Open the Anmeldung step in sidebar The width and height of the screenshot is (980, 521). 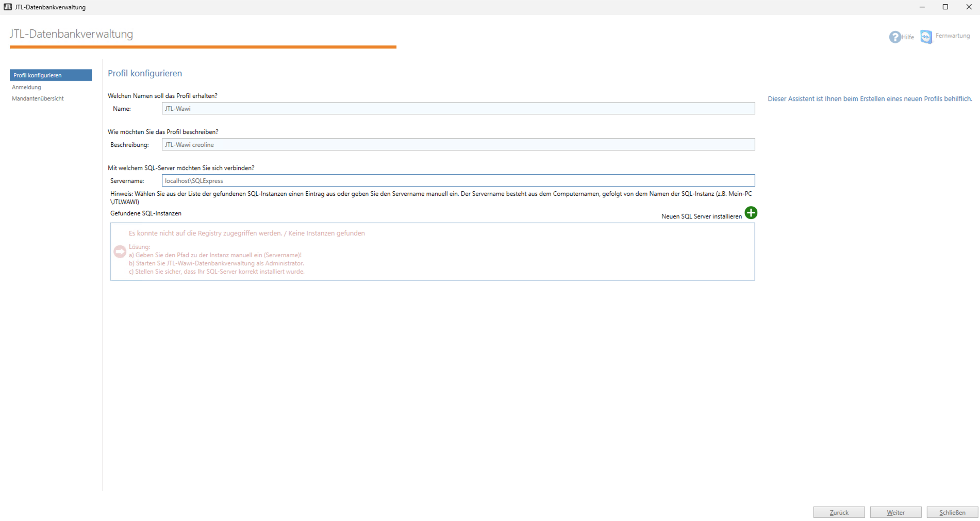point(26,87)
